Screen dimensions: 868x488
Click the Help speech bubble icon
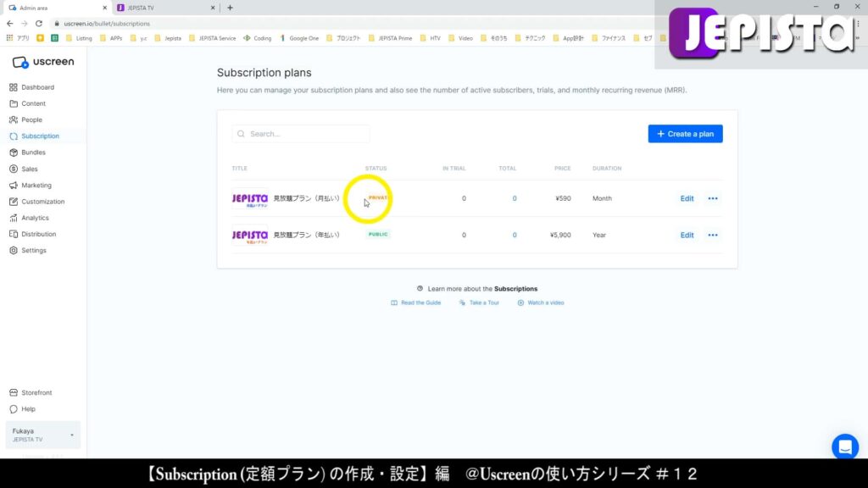[14, 409]
